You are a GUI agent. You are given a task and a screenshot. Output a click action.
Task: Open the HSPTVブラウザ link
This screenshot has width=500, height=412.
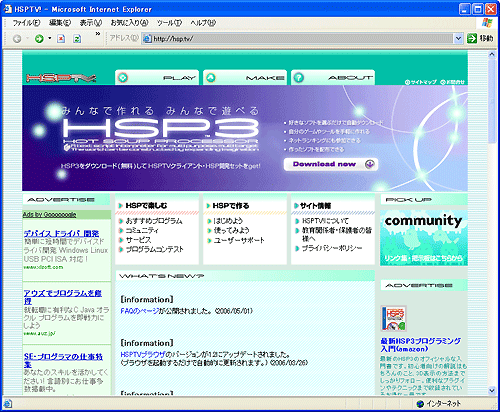point(143,354)
